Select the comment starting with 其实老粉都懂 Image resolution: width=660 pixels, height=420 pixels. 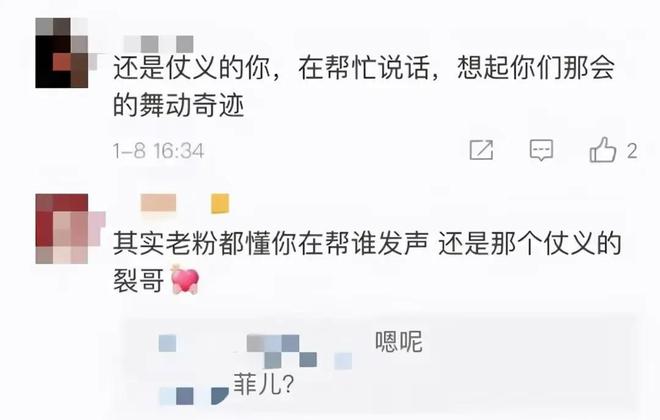click(367, 262)
